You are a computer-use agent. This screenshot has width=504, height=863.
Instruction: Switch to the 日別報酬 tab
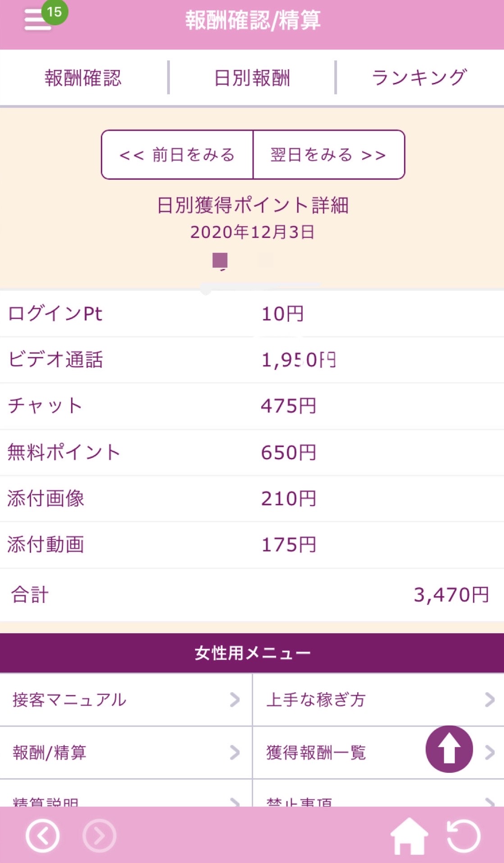252,78
